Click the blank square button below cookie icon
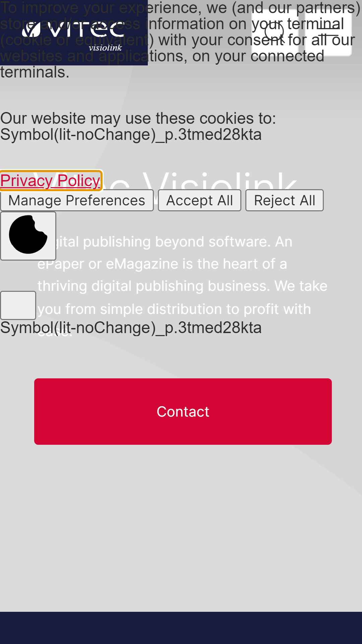This screenshot has width=362, height=644. click(18, 305)
